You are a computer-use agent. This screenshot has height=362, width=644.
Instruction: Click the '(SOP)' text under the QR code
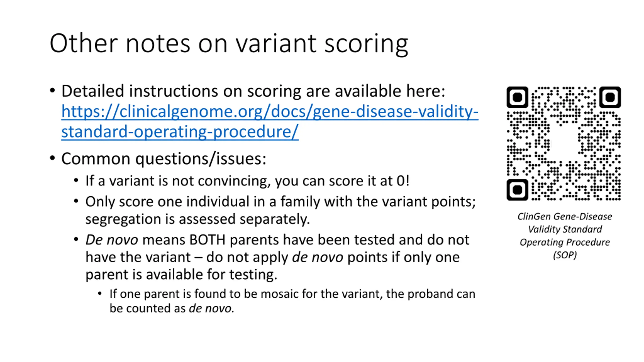(565, 255)
